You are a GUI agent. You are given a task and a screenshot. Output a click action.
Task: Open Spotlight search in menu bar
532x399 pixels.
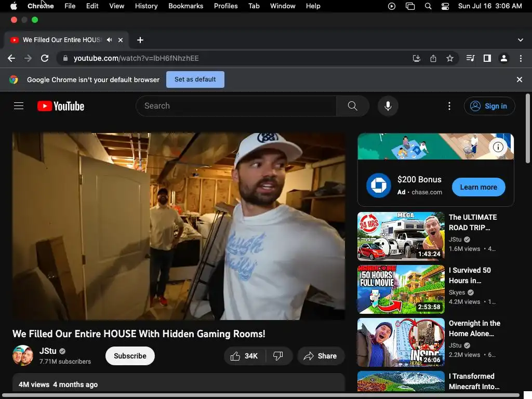pyautogui.click(x=428, y=6)
